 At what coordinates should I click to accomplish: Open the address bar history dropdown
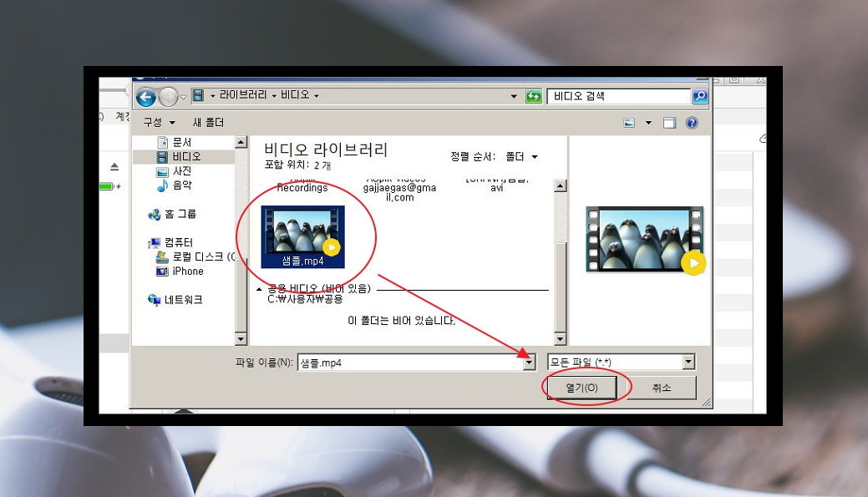[x=514, y=96]
